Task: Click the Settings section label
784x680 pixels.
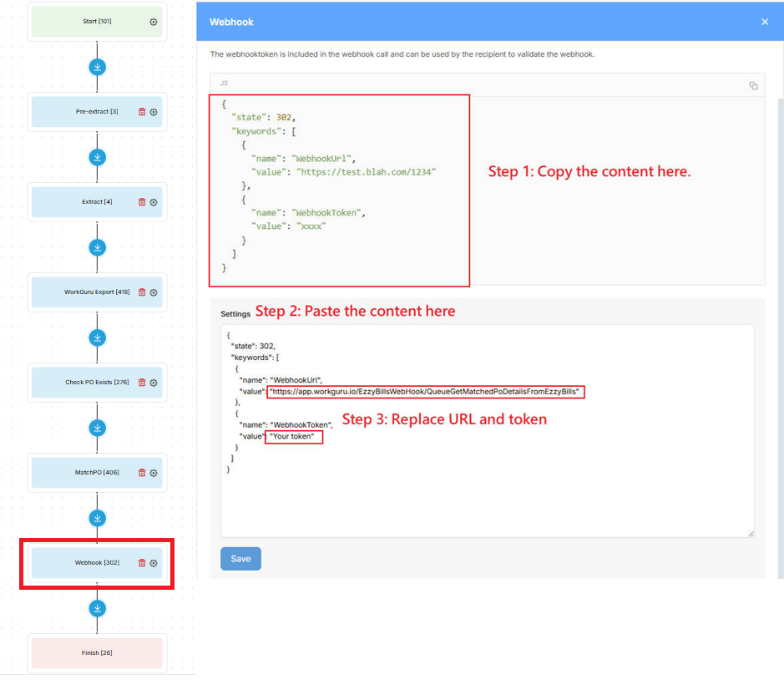Action: (x=235, y=314)
